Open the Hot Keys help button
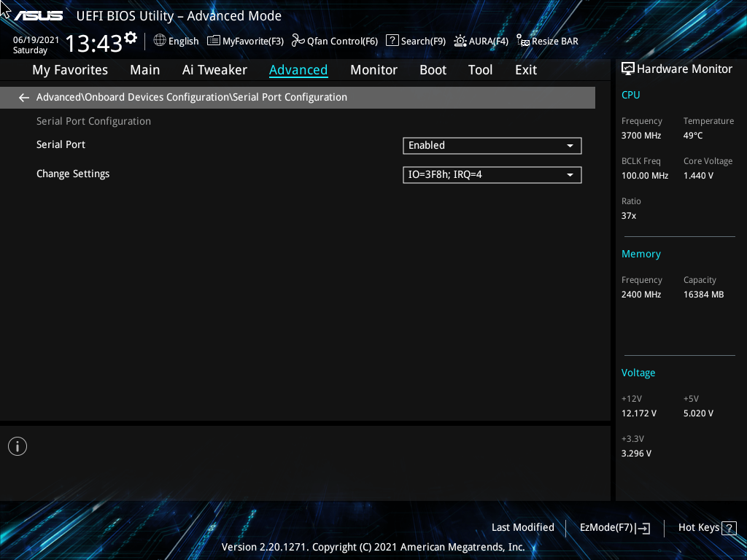Image resolution: width=747 pixels, height=560 pixels. (x=706, y=527)
